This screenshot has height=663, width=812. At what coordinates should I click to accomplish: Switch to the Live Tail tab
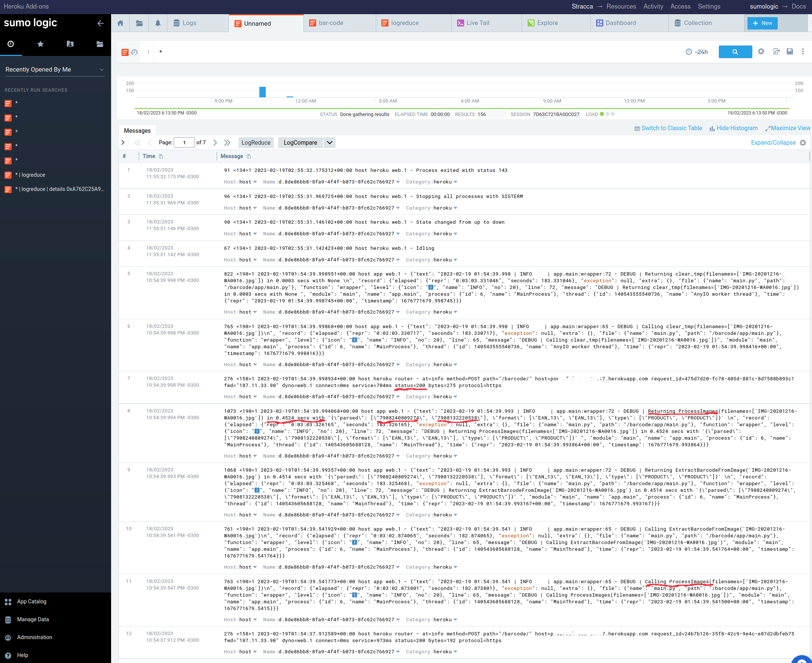click(477, 23)
